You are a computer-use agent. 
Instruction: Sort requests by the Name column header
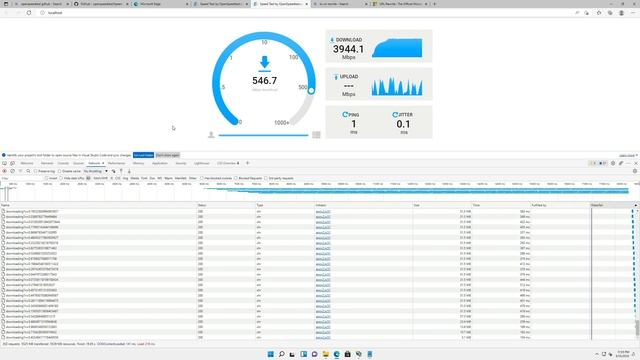pos(98,205)
